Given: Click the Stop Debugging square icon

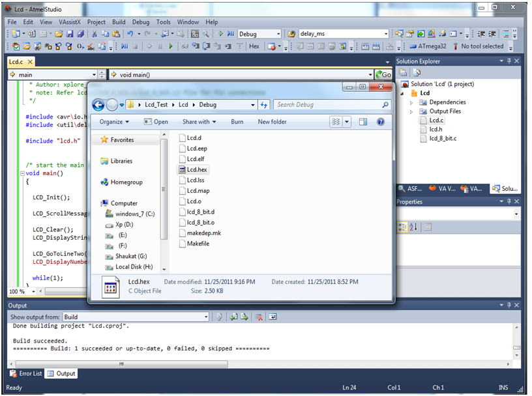Looking at the screenshot, I should (135, 46).
